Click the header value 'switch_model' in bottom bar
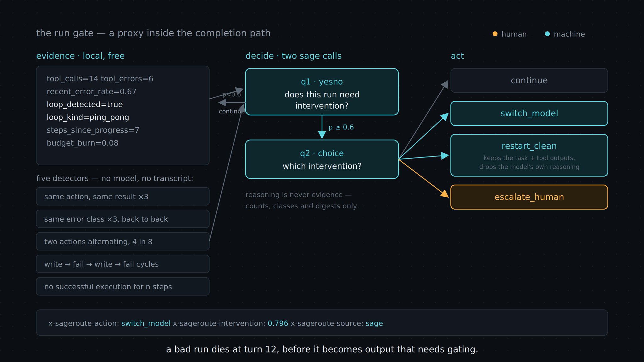 tap(146, 323)
